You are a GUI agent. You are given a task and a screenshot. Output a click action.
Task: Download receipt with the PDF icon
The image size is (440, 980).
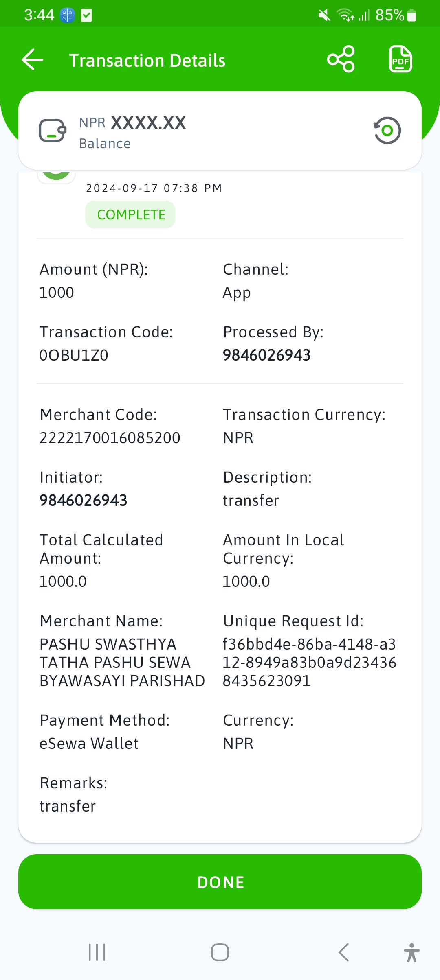tap(400, 59)
